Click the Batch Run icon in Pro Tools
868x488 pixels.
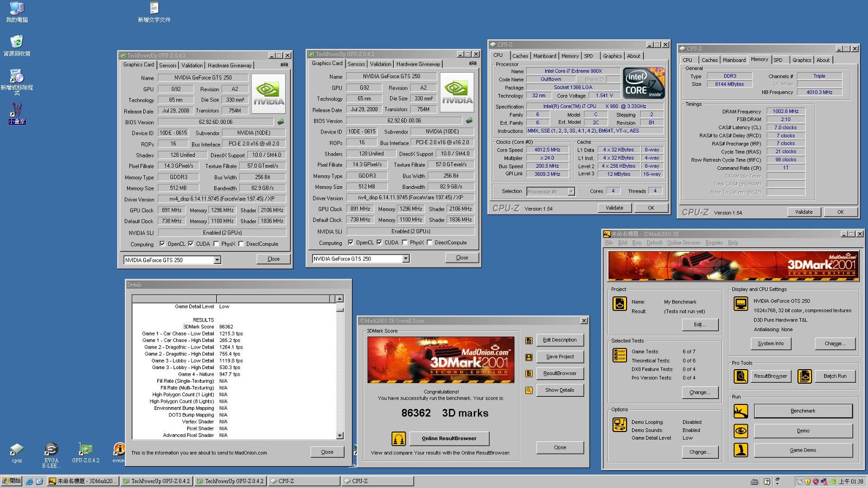(805, 376)
